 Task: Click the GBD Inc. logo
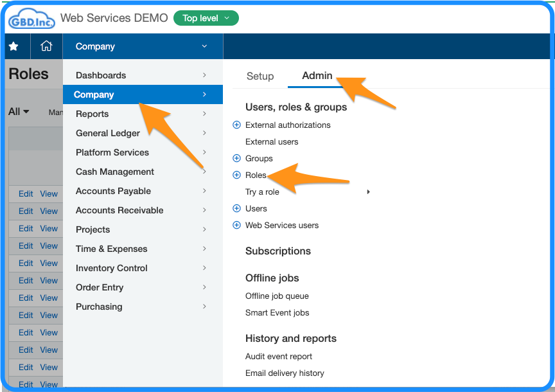pyautogui.click(x=31, y=19)
